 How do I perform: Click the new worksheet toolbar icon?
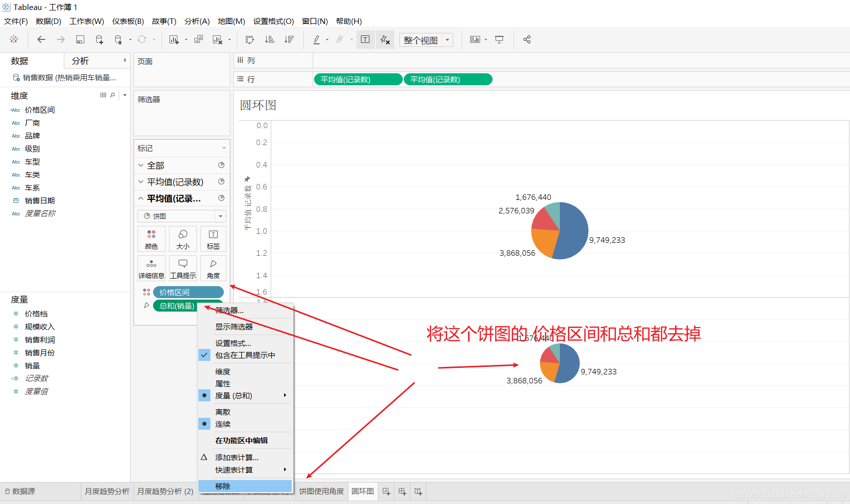click(x=173, y=39)
